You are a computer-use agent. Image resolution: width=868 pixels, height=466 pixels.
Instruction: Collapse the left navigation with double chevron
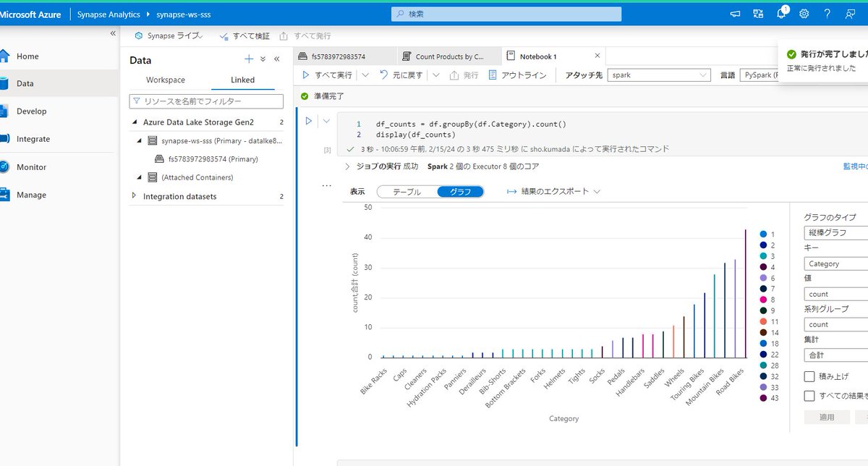pyautogui.click(x=113, y=34)
